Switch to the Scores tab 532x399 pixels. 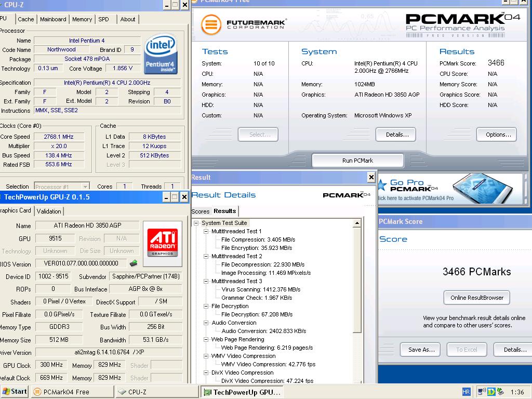pyautogui.click(x=201, y=211)
